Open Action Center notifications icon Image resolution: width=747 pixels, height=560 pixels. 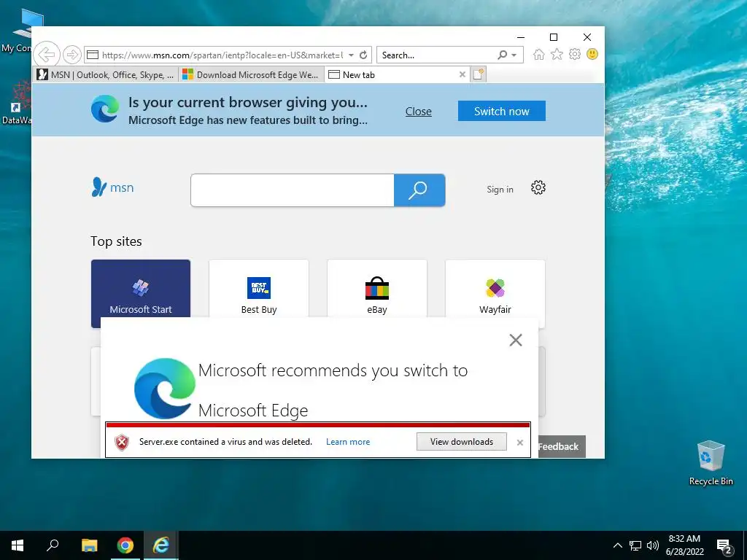(724, 545)
